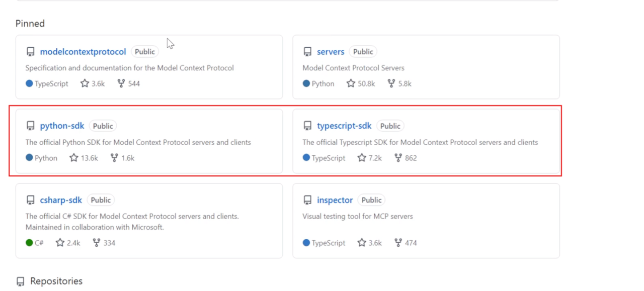Click the star icon showing 50.8k on the servers repo

[x=351, y=83]
